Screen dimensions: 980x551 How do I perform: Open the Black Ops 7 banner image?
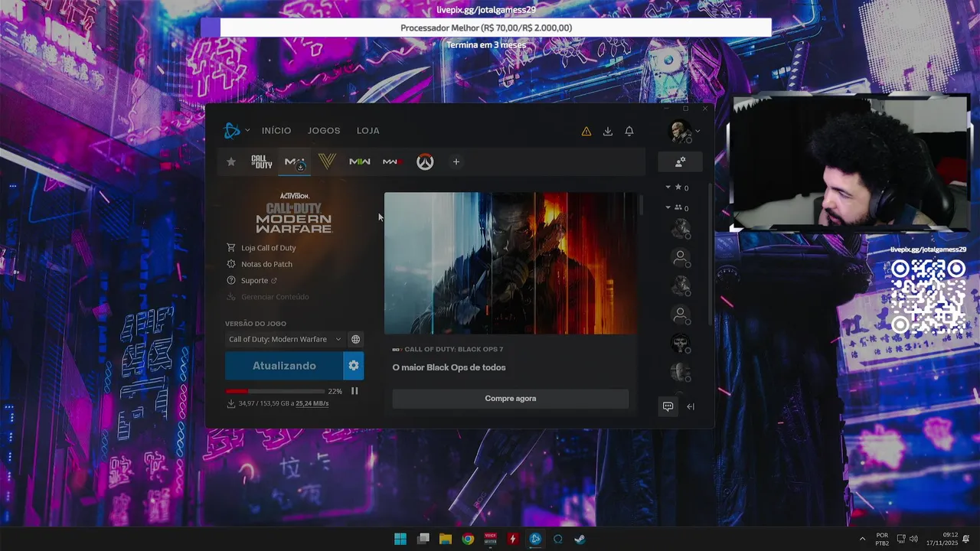tap(511, 263)
